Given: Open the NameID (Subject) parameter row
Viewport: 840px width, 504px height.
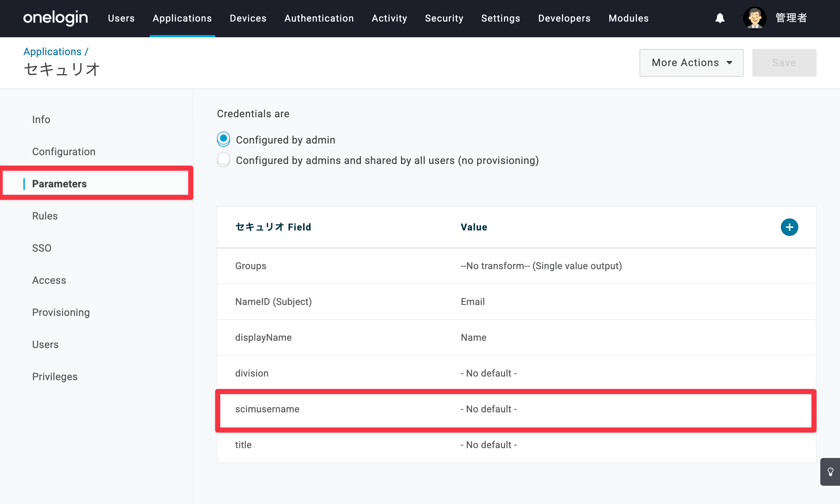Looking at the screenshot, I should [516, 302].
